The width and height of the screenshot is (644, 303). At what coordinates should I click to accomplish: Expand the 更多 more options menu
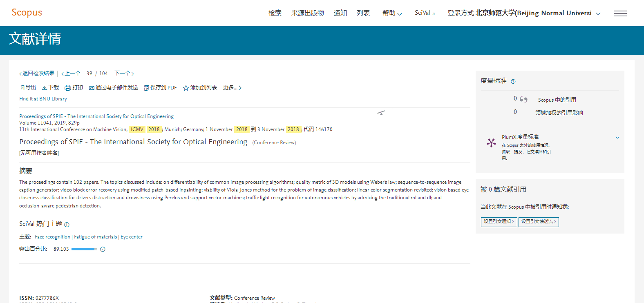tap(232, 88)
